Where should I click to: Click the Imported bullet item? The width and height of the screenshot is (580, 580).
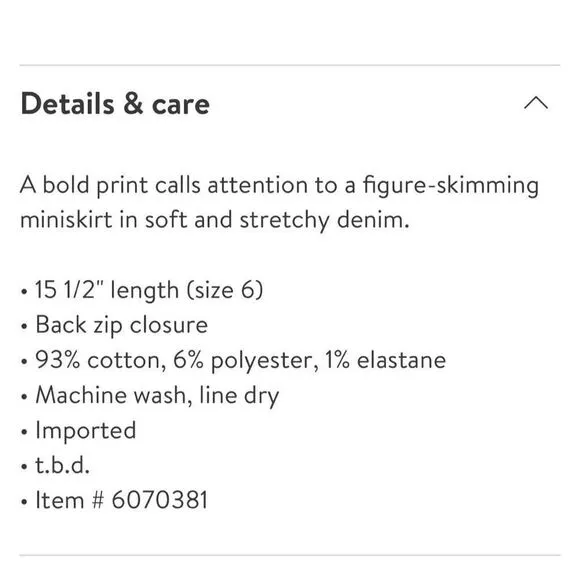tap(86, 430)
